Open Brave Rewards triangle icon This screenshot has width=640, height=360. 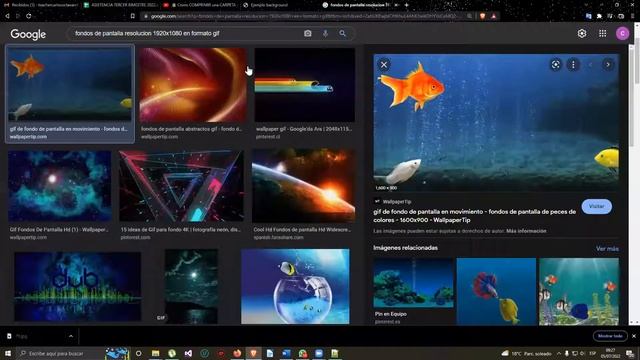[x=493, y=16]
